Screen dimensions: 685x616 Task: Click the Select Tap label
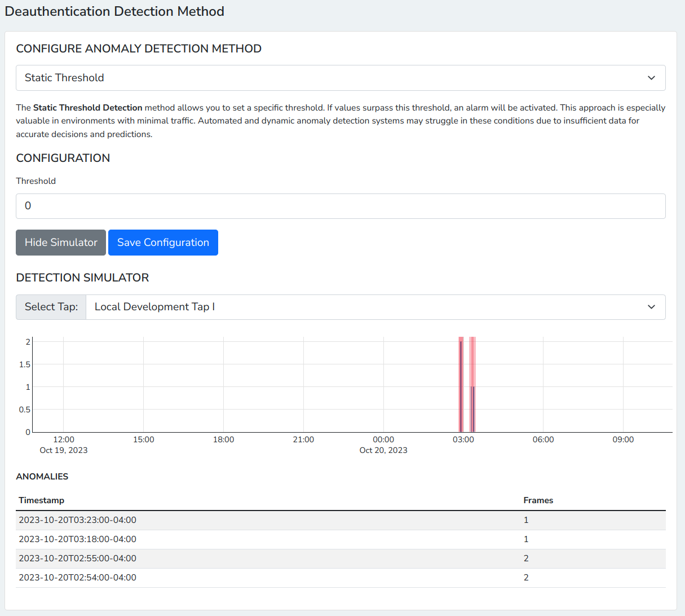(x=51, y=307)
